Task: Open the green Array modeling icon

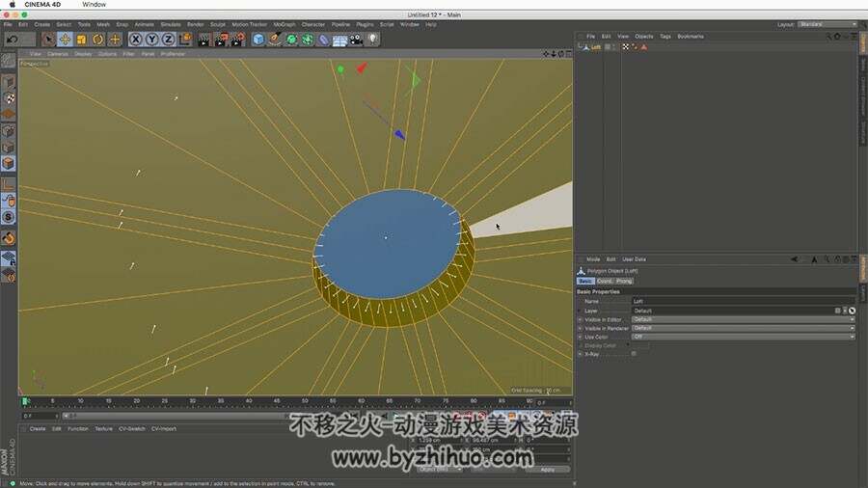Action: point(308,40)
